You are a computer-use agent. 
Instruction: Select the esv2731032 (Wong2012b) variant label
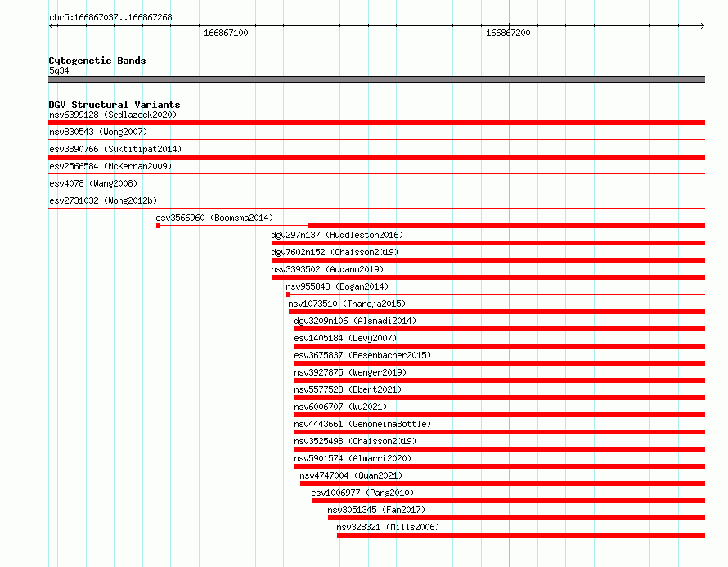[103, 200]
